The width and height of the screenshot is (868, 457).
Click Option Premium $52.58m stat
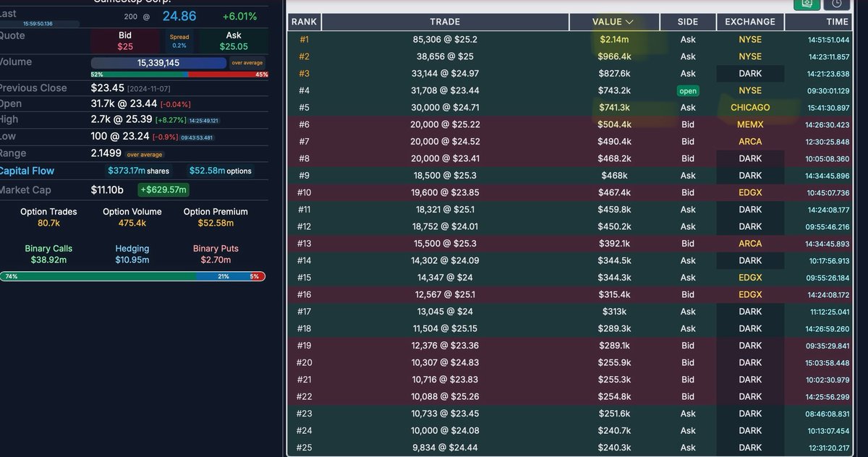pos(216,218)
